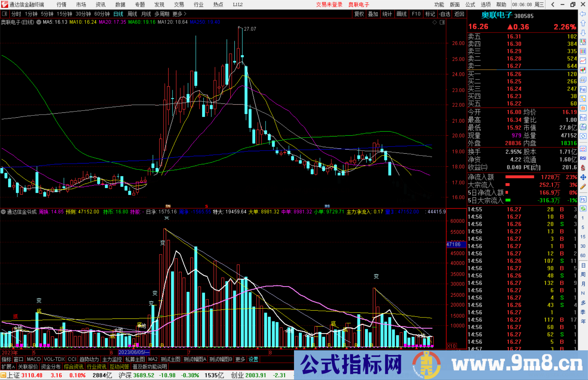
Task: Select the pencil drawing tool icon
Action: coord(583,187)
